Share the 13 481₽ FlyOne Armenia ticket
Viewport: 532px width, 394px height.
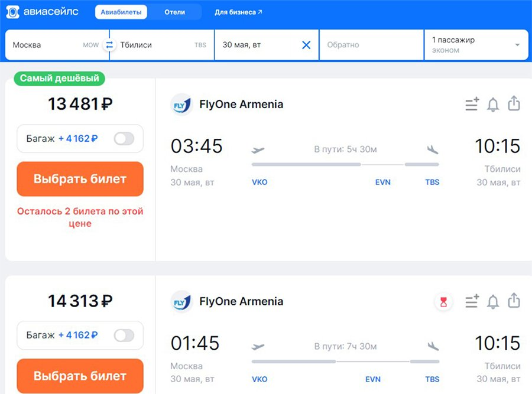tap(514, 103)
